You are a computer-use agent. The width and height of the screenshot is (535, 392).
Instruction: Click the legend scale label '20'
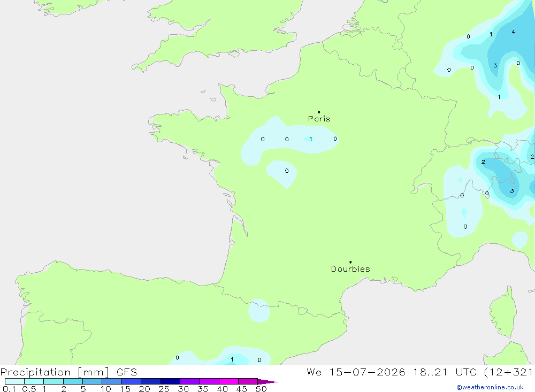pos(144,389)
